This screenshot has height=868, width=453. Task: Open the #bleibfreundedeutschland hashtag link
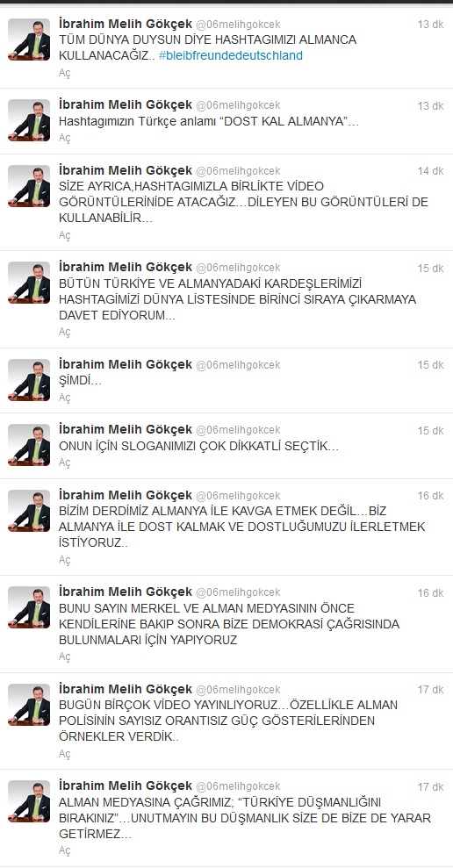coord(230,56)
